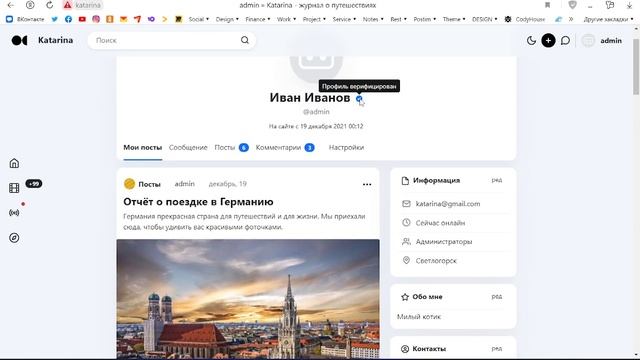This screenshot has height=360, width=640.
Task: Click the Светлогорск location entry
Action: [436, 260]
